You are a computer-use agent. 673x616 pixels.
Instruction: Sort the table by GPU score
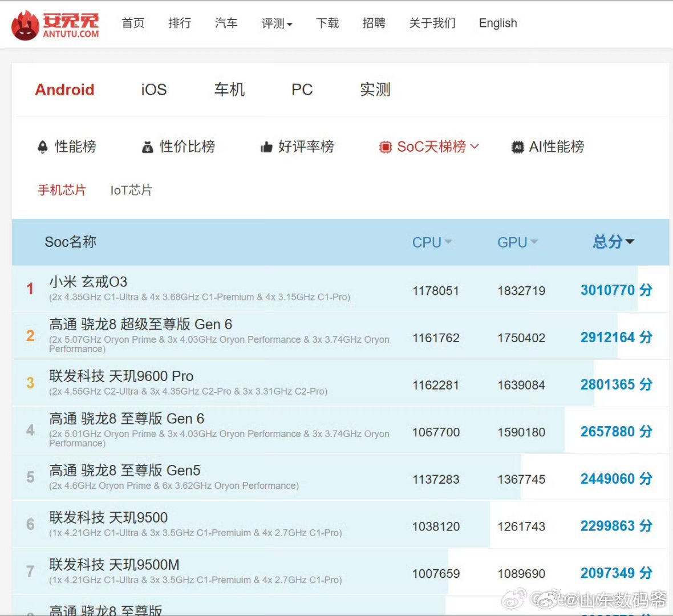517,242
